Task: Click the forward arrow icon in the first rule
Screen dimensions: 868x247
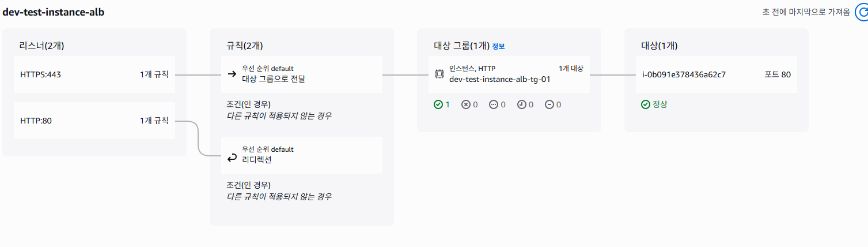Action: point(232,74)
